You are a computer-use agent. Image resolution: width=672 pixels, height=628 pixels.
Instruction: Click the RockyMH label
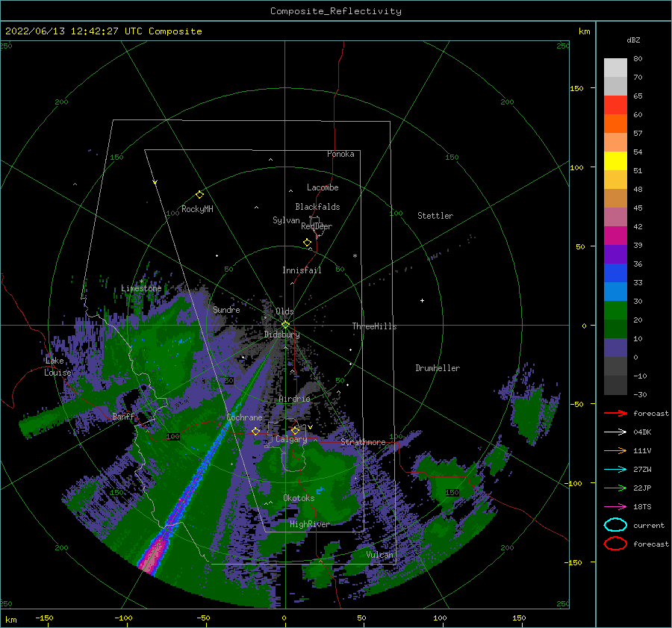click(197, 209)
